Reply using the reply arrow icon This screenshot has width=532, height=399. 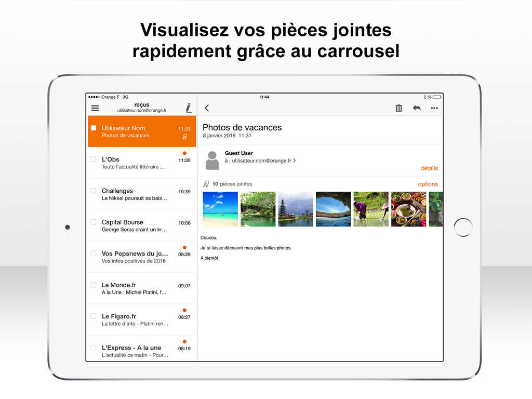coord(416,108)
